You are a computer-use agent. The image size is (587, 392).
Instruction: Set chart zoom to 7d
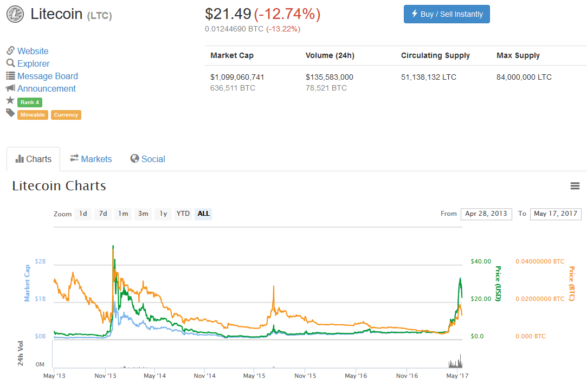click(103, 214)
